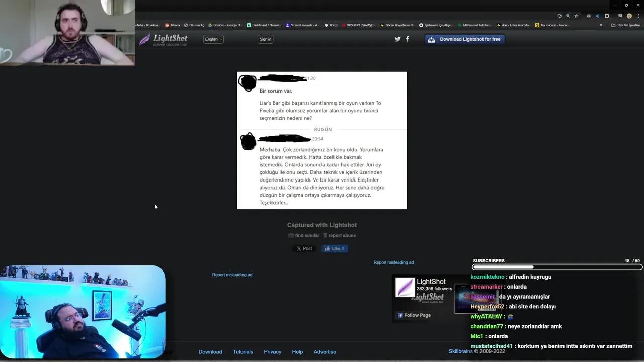Screen dimensions: 644x362
Task: Open the Help footer link
Action: [x=297, y=352]
